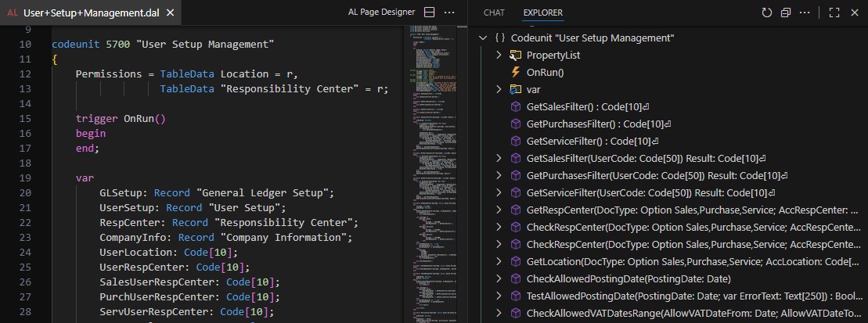Open the Explorer panel more actions menu
Image resolution: width=868 pixels, height=323 pixels.
click(805, 13)
